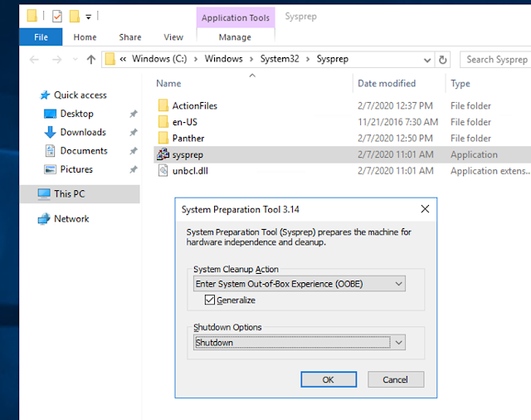The image size is (531, 420).
Task: Sort files by the Name column
Action: [168, 83]
